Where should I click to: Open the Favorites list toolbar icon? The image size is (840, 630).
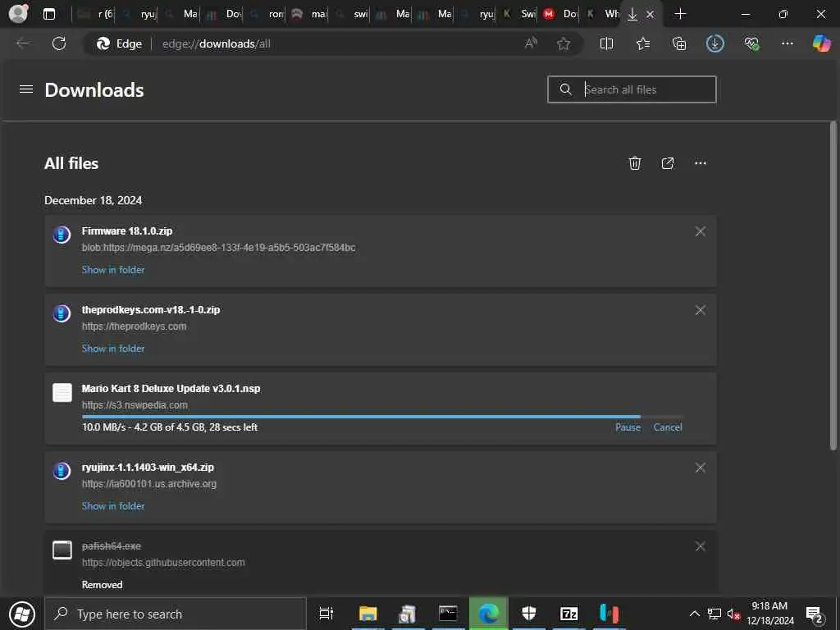point(643,43)
